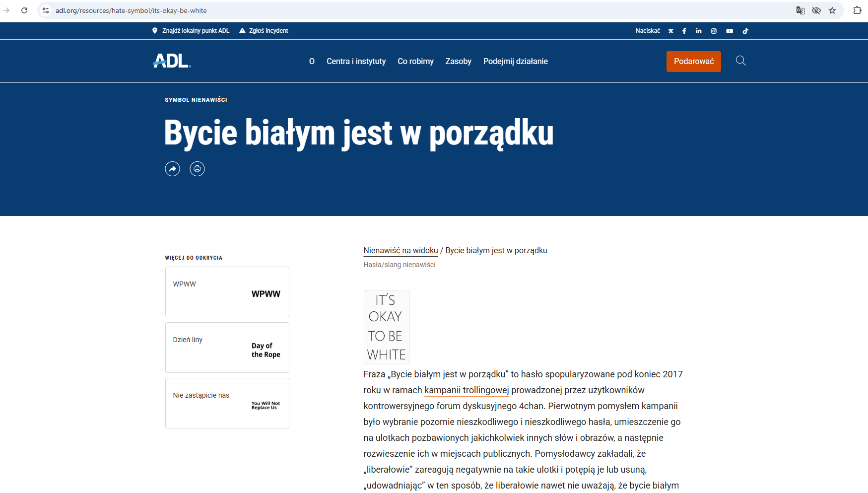Open the site search magnifier icon
868x493 pixels.
[740, 61]
